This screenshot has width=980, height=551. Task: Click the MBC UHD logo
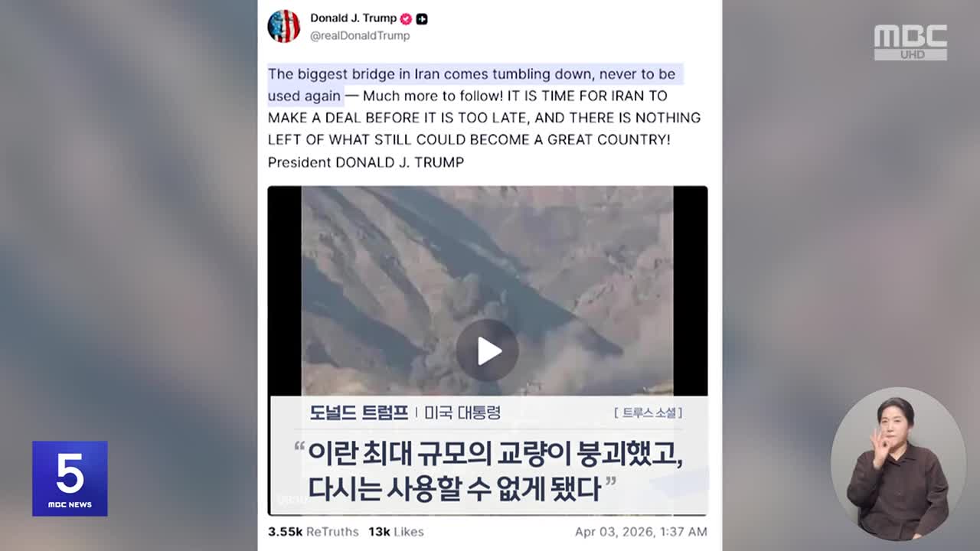tap(911, 42)
